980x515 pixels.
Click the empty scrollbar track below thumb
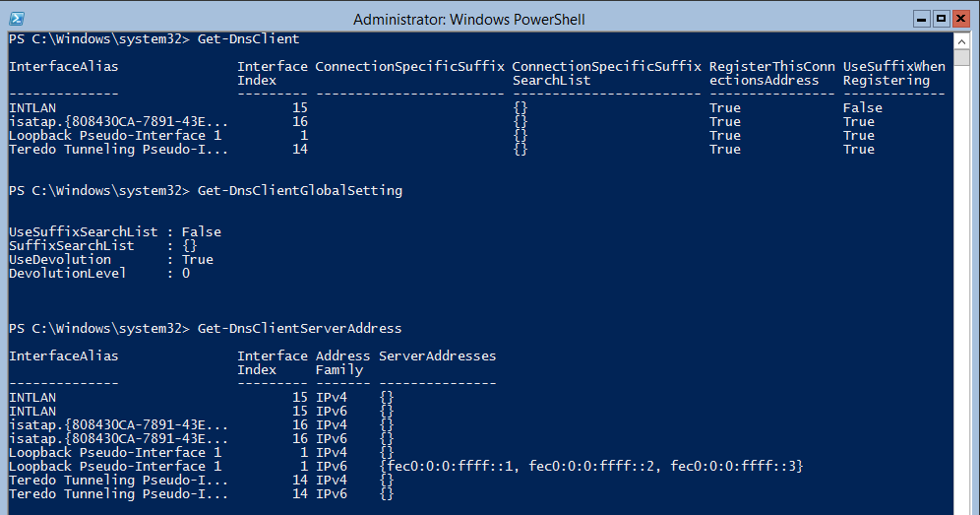pyautogui.click(x=962, y=288)
